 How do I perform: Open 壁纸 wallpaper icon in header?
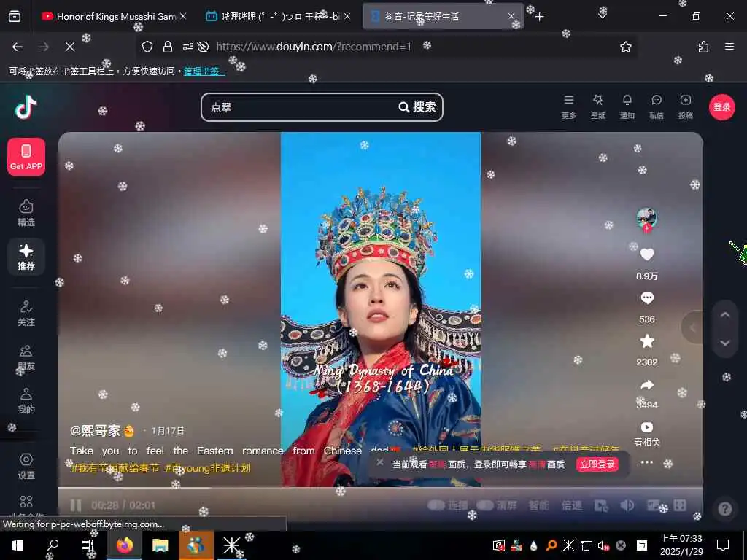coord(598,106)
